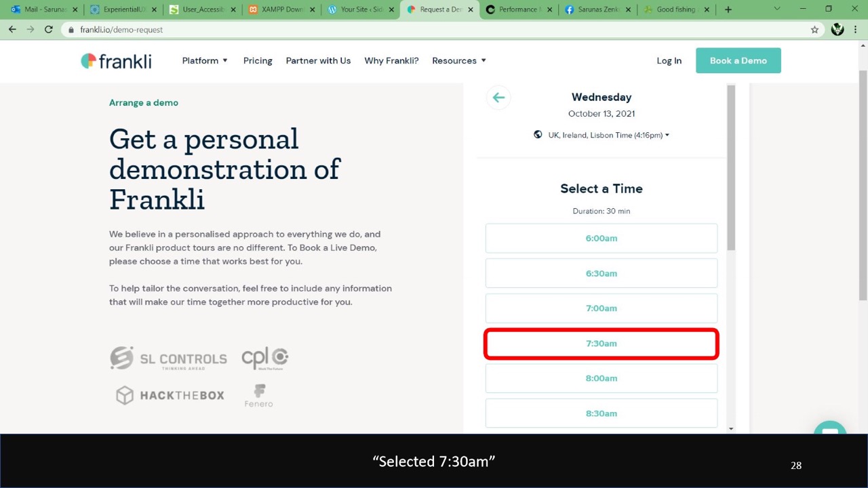Select the 6:00am time slot
The width and height of the screenshot is (868, 488).
click(x=601, y=238)
